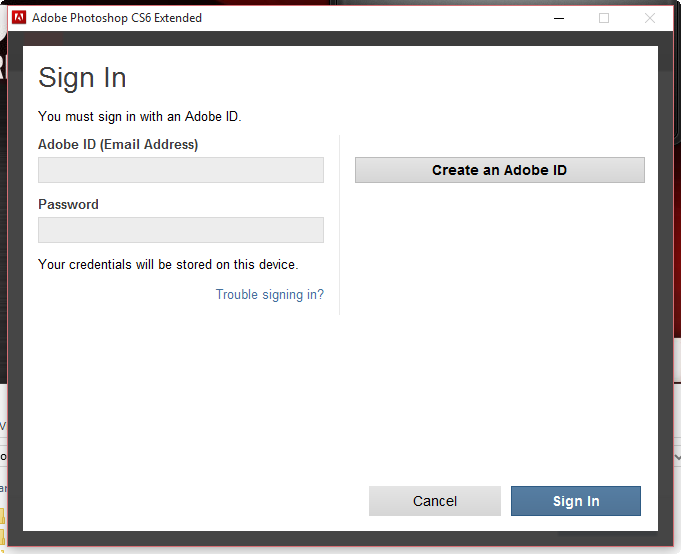681x554 pixels.
Task: Click the Create an Adobe ID button
Action: 499,170
